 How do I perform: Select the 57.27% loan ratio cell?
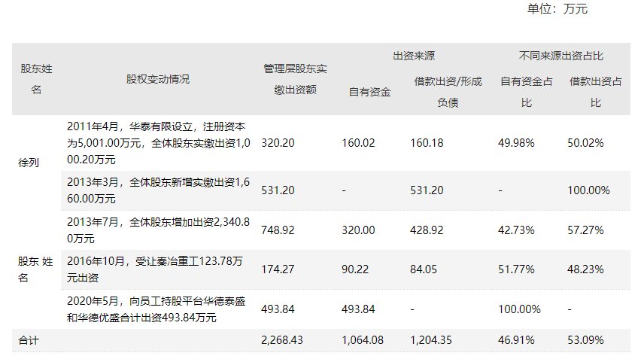tap(585, 230)
